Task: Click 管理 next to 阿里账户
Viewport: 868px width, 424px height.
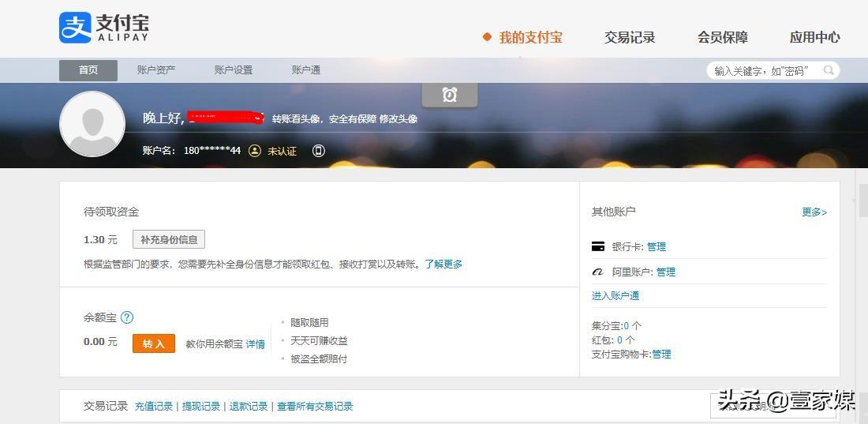Action: [x=666, y=272]
